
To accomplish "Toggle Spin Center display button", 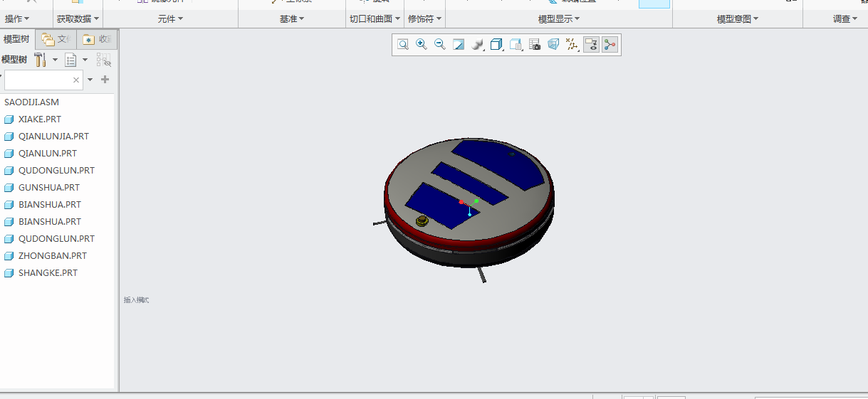I will [610, 45].
